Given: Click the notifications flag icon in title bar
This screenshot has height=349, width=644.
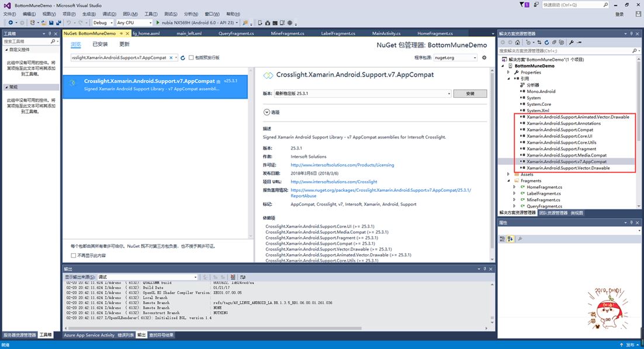Looking at the screenshot, I should pyautogui.click(x=524, y=5).
